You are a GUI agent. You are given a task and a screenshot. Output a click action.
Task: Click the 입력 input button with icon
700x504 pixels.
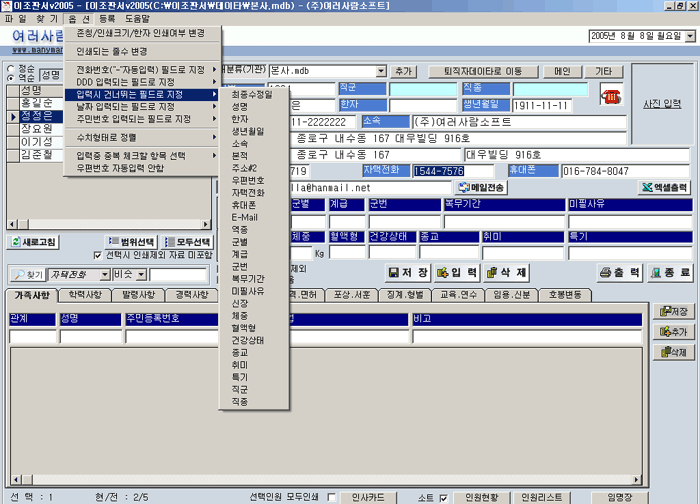tap(456, 272)
